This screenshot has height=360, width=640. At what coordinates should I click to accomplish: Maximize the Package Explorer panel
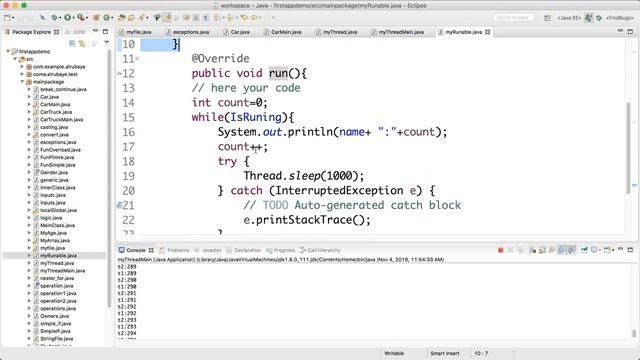click(105, 31)
